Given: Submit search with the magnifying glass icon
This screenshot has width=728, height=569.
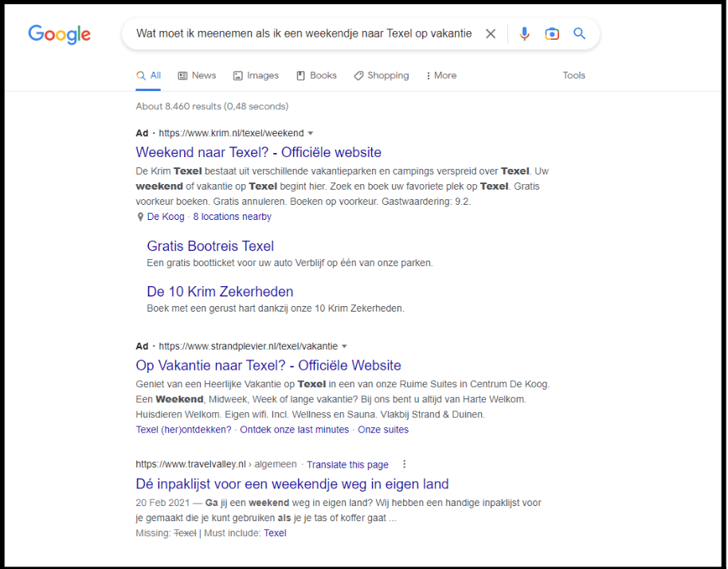Looking at the screenshot, I should [x=579, y=33].
